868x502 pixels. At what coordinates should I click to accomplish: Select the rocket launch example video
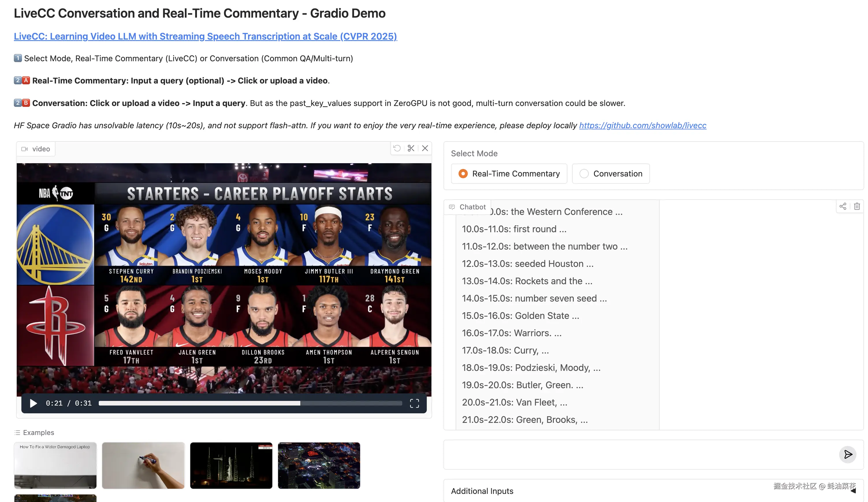231,466
